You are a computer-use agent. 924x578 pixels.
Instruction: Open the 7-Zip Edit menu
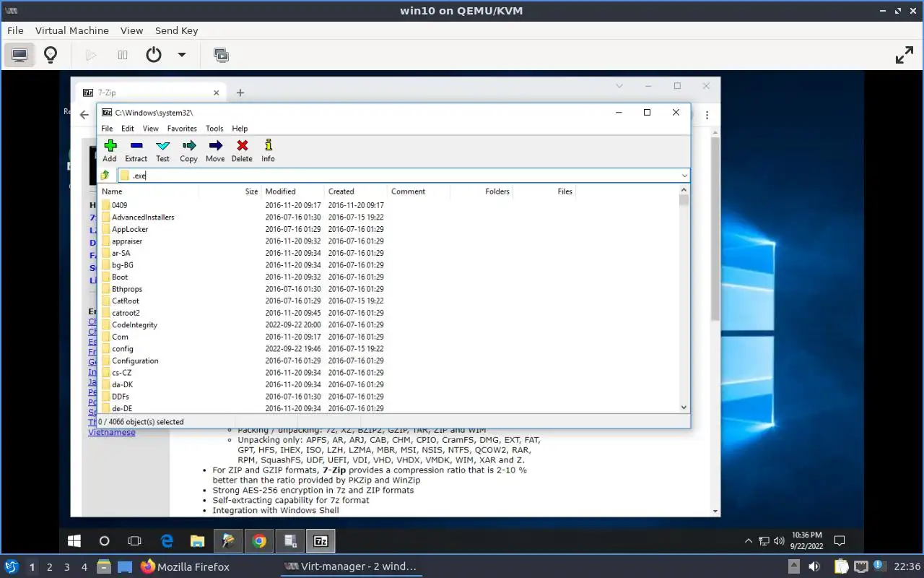pyautogui.click(x=128, y=129)
